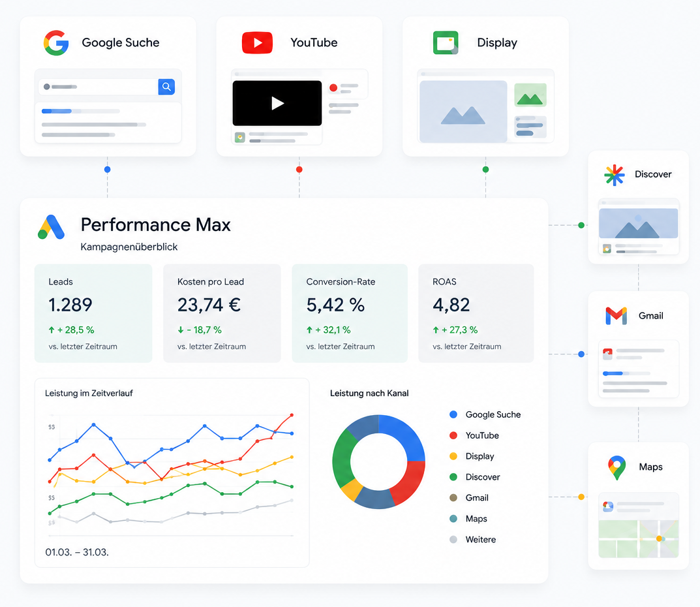700x607 pixels.
Task: Click the red YouTube logo icon
Action: pyautogui.click(x=257, y=43)
